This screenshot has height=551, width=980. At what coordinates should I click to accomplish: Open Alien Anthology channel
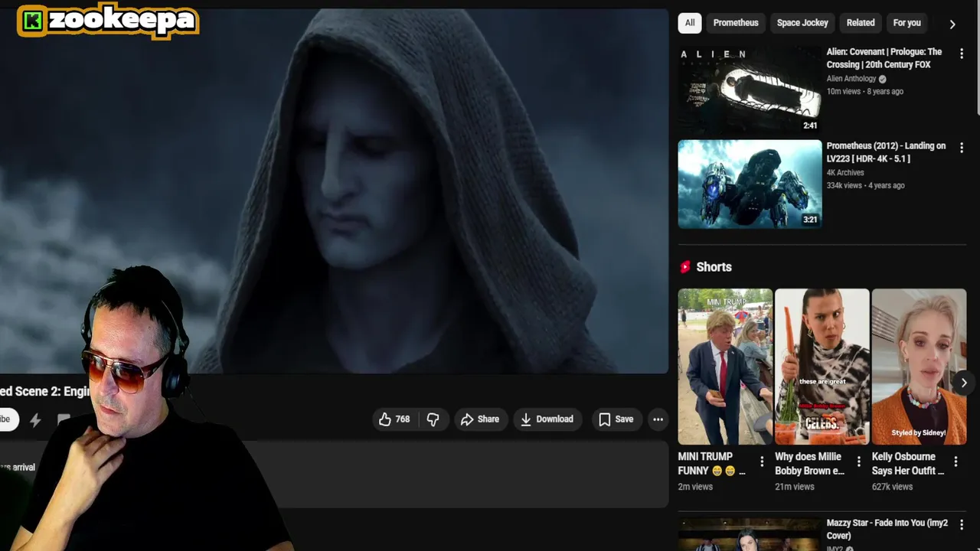(851, 79)
